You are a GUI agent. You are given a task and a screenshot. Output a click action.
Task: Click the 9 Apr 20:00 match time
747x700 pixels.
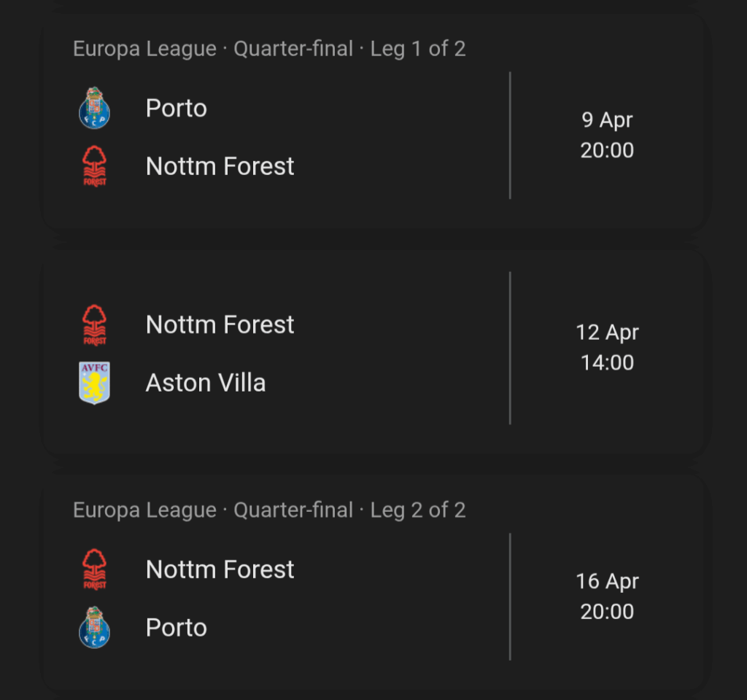[x=607, y=135]
